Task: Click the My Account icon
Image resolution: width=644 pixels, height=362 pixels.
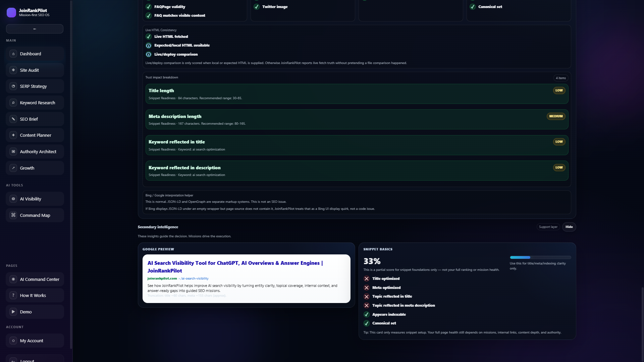Action: point(13,341)
